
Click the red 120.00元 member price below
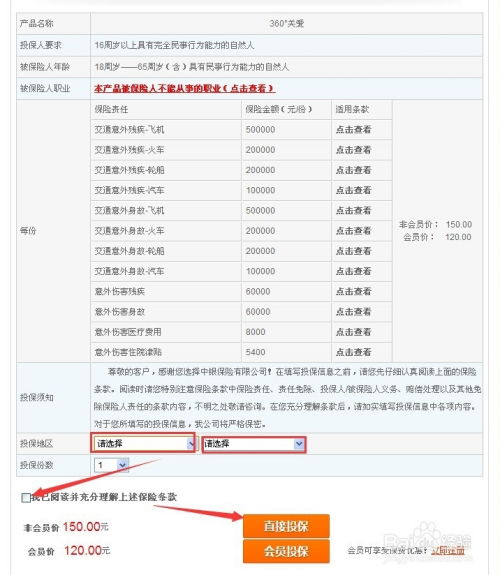tap(87, 550)
